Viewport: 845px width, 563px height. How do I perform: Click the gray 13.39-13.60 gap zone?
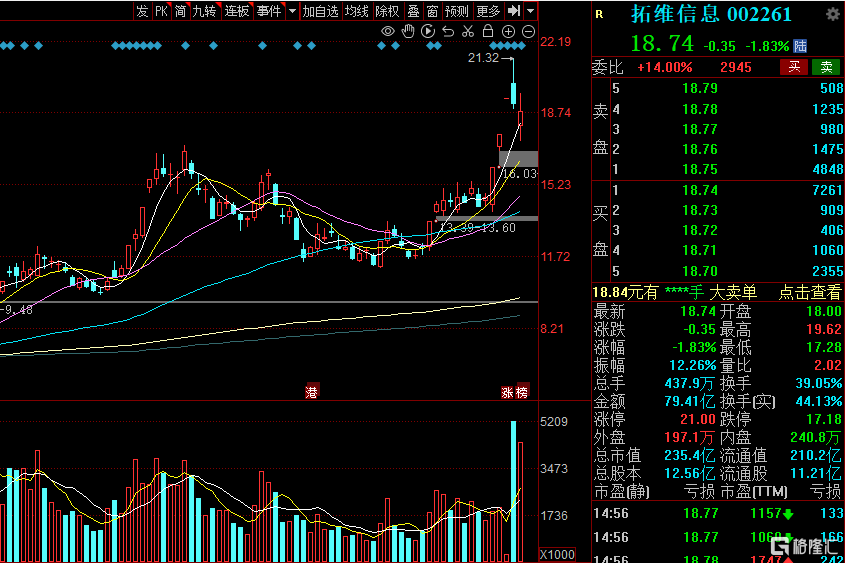(487, 219)
